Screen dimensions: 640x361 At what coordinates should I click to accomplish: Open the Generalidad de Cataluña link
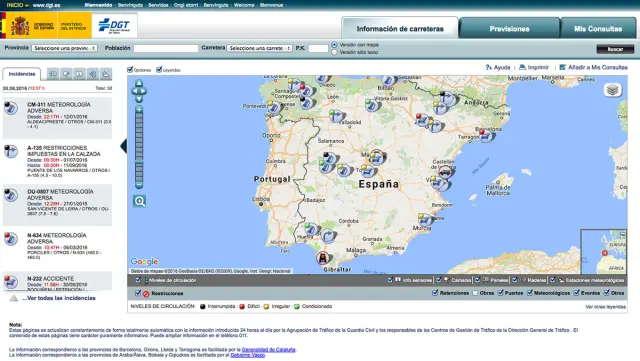click(269, 350)
